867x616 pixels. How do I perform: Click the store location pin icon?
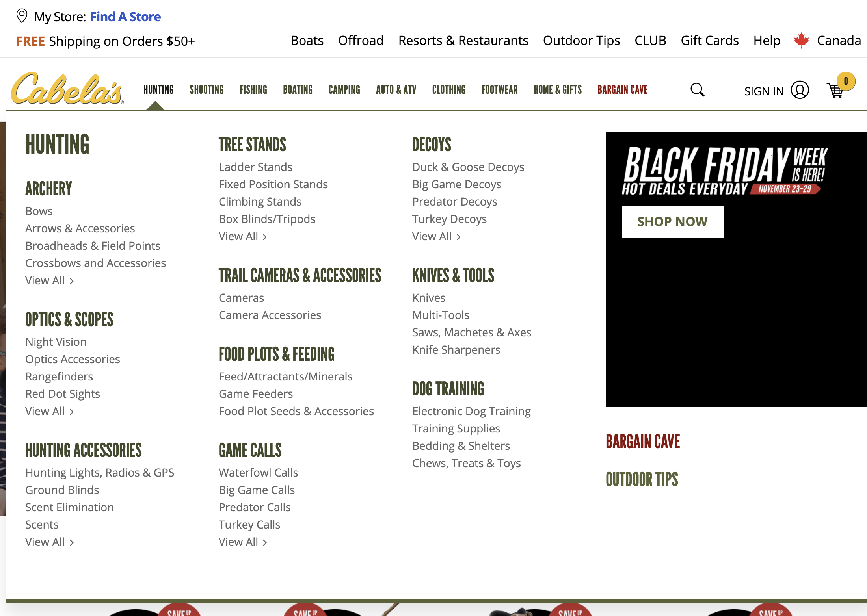point(22,16)
